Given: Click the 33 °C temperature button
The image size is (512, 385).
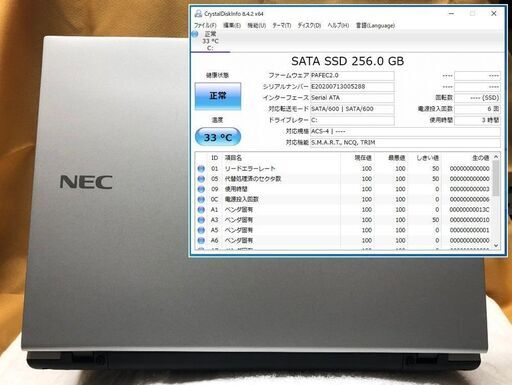Looking at the screenshot, I should [x=218, y=137].
